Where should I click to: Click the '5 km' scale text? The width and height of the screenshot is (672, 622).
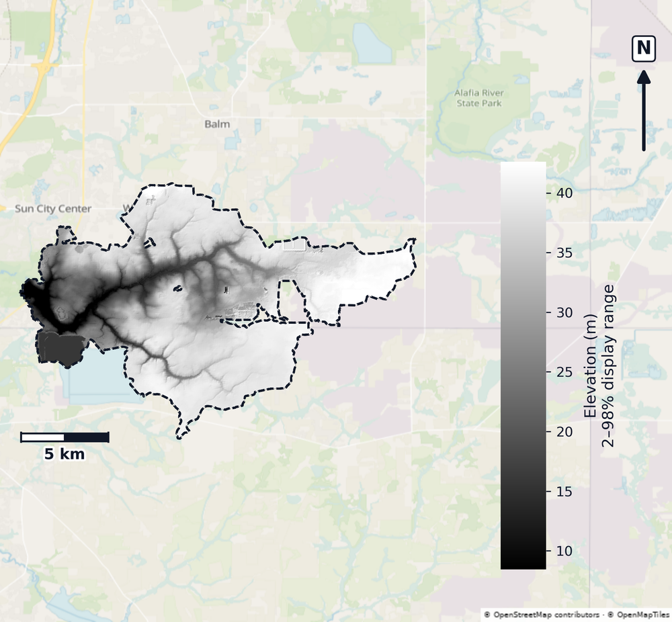pyautogui.click(x=65, y=454)
